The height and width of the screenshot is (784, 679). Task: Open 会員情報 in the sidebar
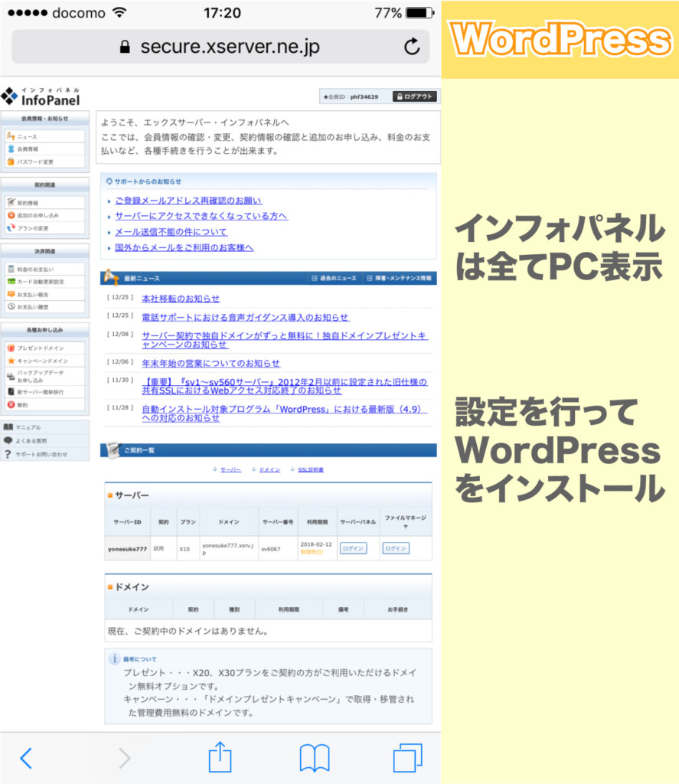point(45,149)
